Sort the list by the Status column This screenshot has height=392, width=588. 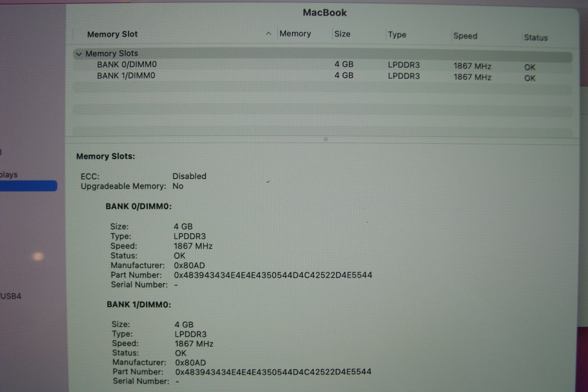tap(535, 37)
